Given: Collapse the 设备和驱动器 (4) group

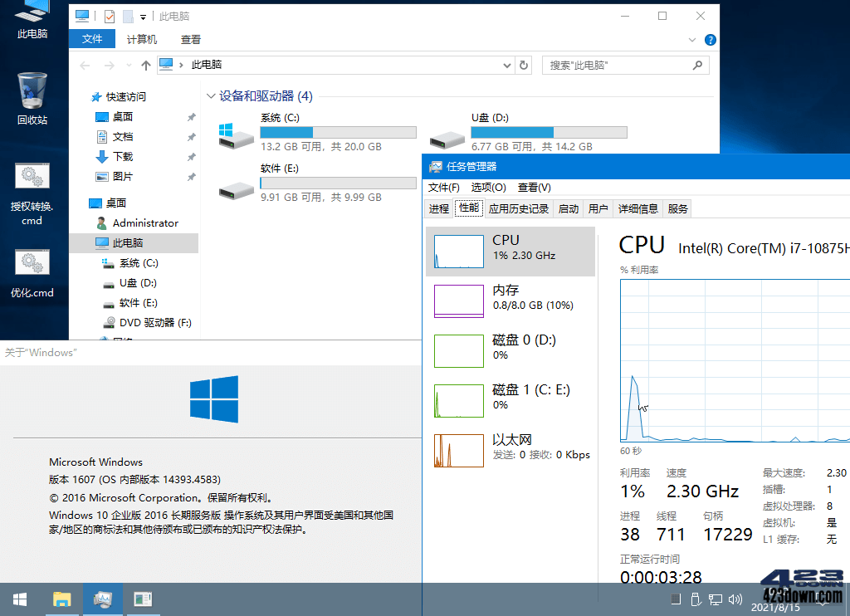Looking at the screenshot, I should pyautogui.click(x=211, y=96).
